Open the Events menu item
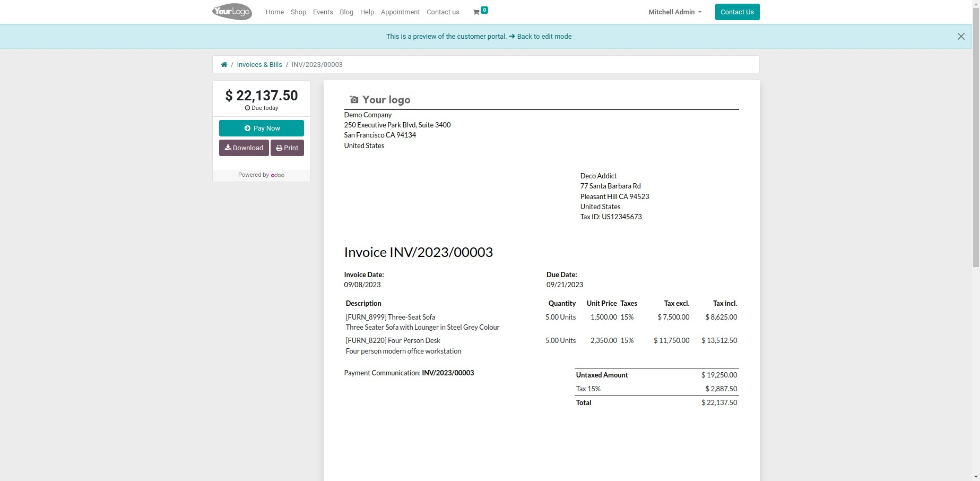Screen dimensions: 980x481 click(x=323, y=12)
